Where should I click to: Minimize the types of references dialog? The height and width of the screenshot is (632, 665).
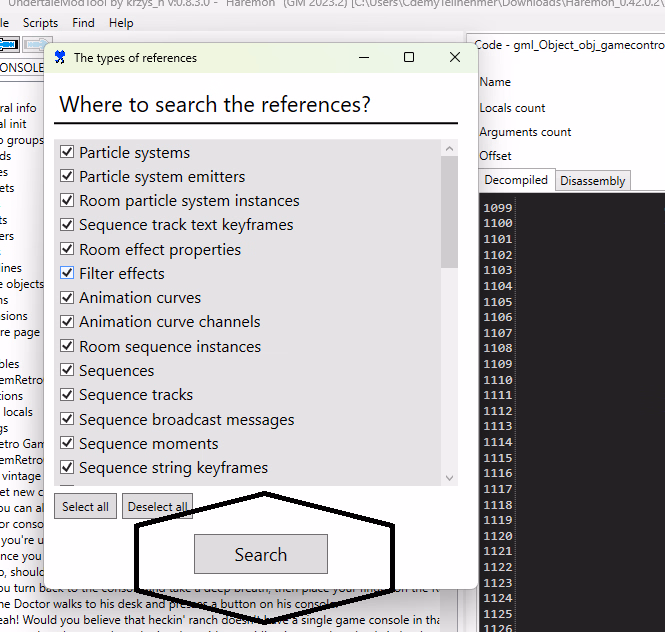point(363,58)
